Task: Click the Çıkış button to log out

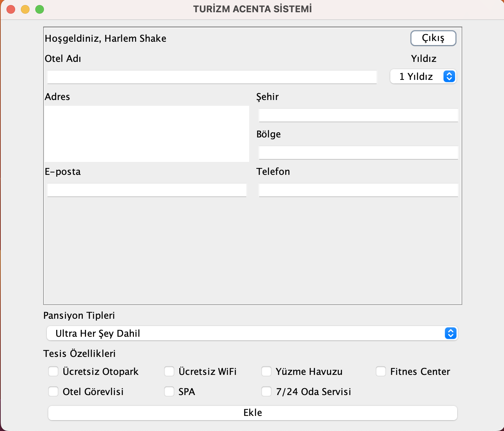Action: tap(433, 38)
